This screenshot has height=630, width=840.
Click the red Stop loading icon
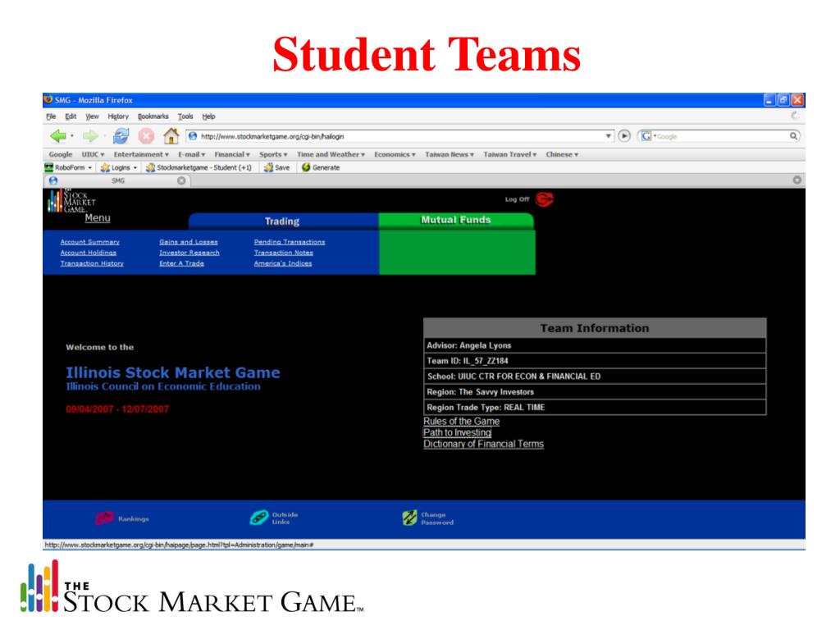pyautogui.click(x=146, y=136)
